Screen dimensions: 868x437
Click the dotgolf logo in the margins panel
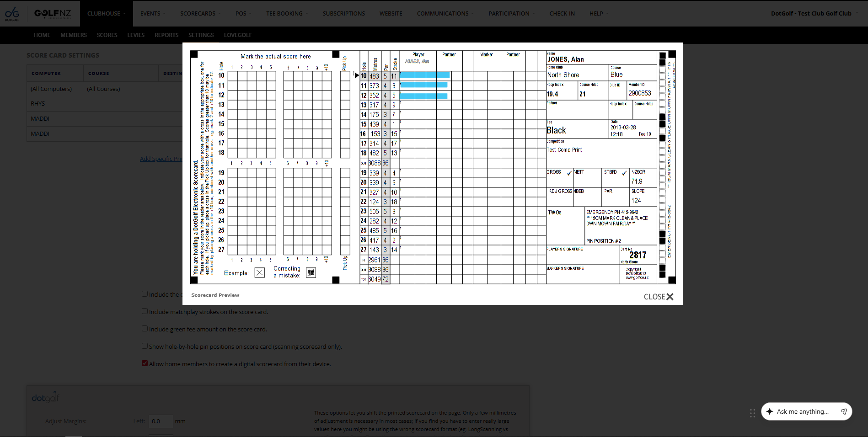tap(46, 397)
